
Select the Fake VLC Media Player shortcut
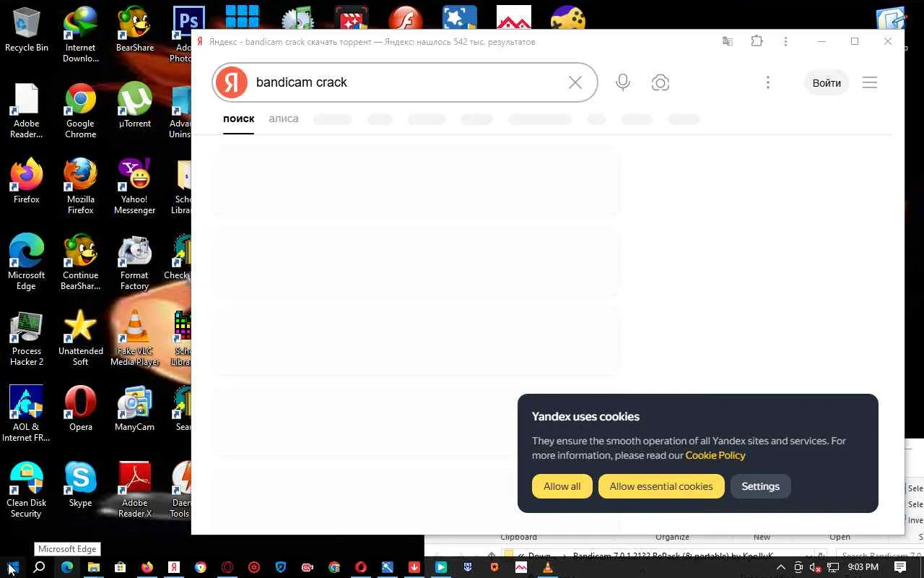coord(135,339)
